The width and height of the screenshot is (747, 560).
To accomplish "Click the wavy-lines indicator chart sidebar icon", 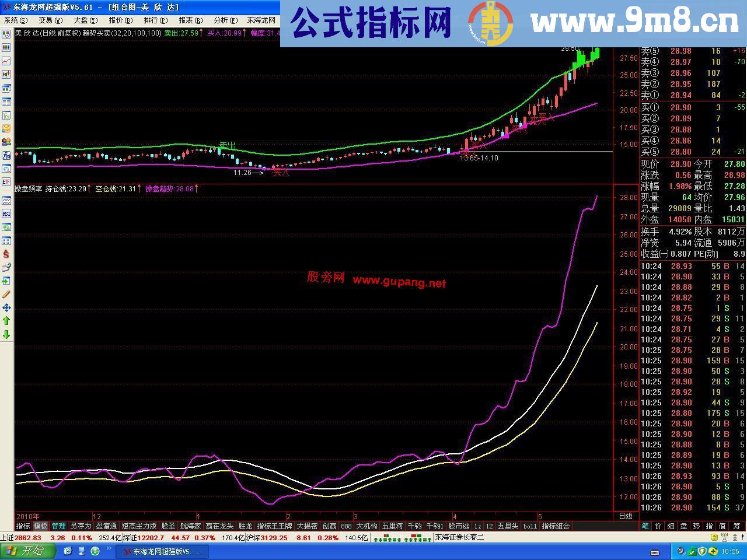I will [x=6, y=201].
